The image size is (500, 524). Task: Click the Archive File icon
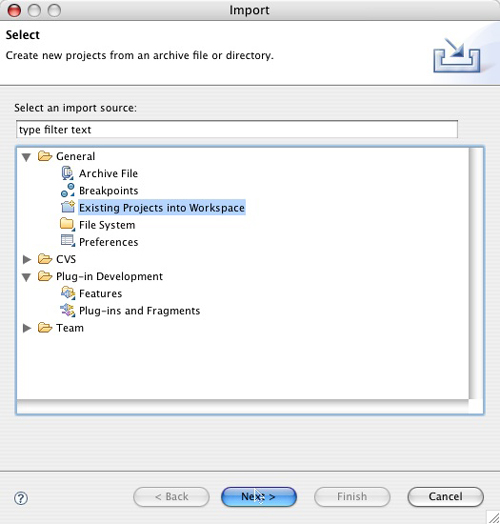(68, 173)
